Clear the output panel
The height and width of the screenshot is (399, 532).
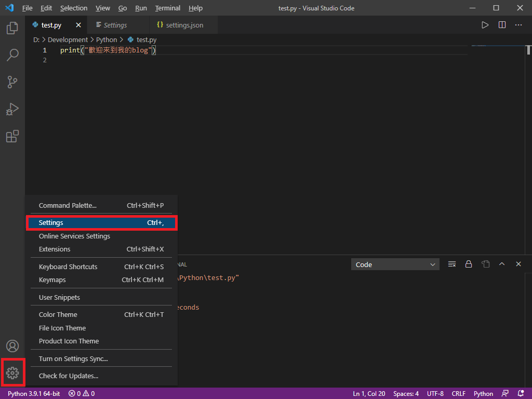pyautogui.click(x=451, y=264)
